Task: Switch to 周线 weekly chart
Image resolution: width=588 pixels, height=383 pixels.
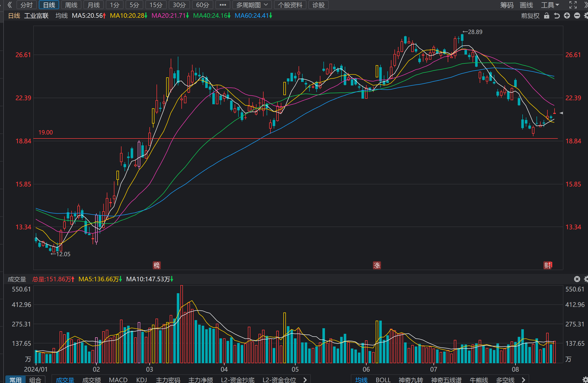Action: [71, 5]
